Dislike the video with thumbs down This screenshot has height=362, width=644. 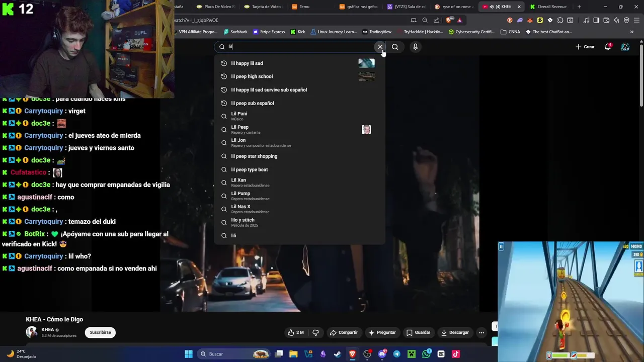315,332
